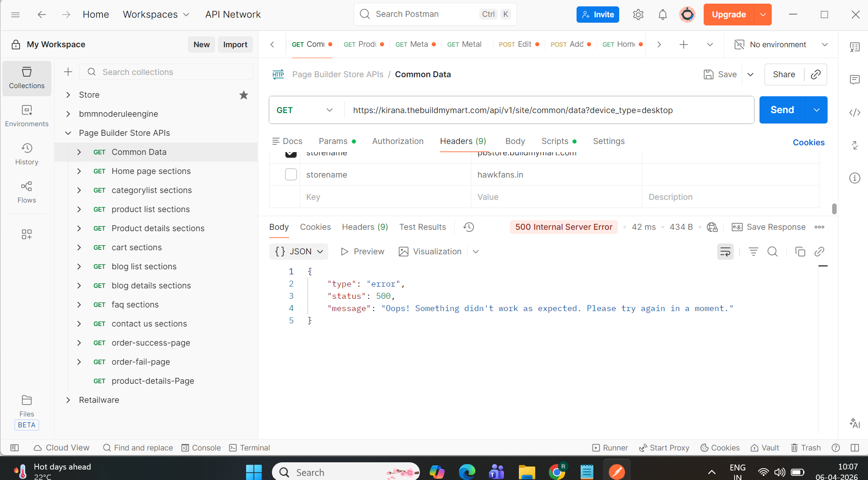Switch to the Authorization tab
This screenshot has height=480, width=868.
pyautogui.click(x=398, y=141)
